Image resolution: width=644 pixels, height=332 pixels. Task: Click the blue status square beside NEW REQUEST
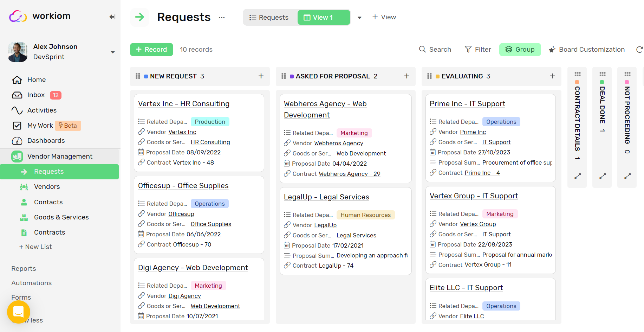[145, 76]
